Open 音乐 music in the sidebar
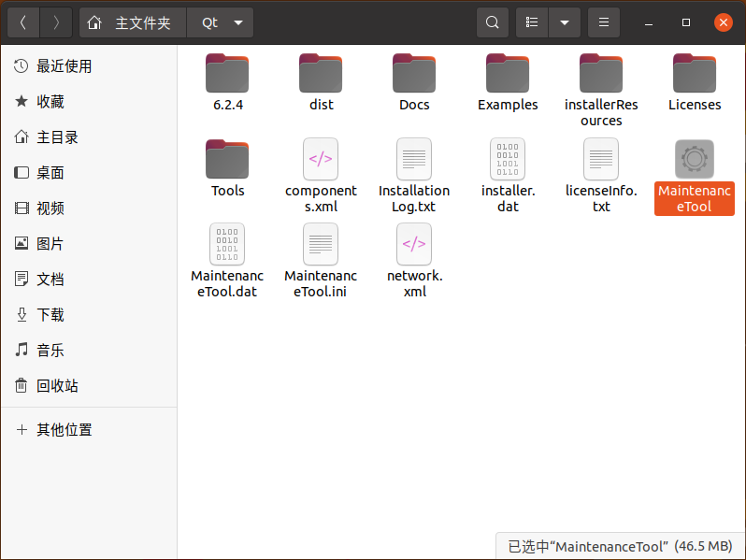The image size is (746, 560). point(89,351)
